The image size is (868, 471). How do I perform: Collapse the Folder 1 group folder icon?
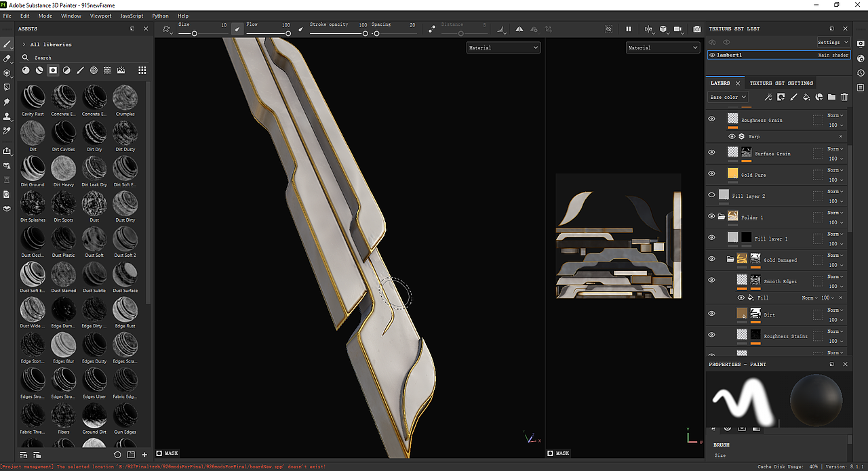click(x=722, y=217)
